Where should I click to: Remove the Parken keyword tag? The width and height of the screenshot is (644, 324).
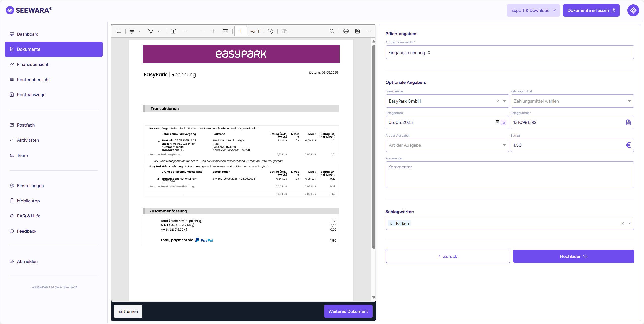391,223
